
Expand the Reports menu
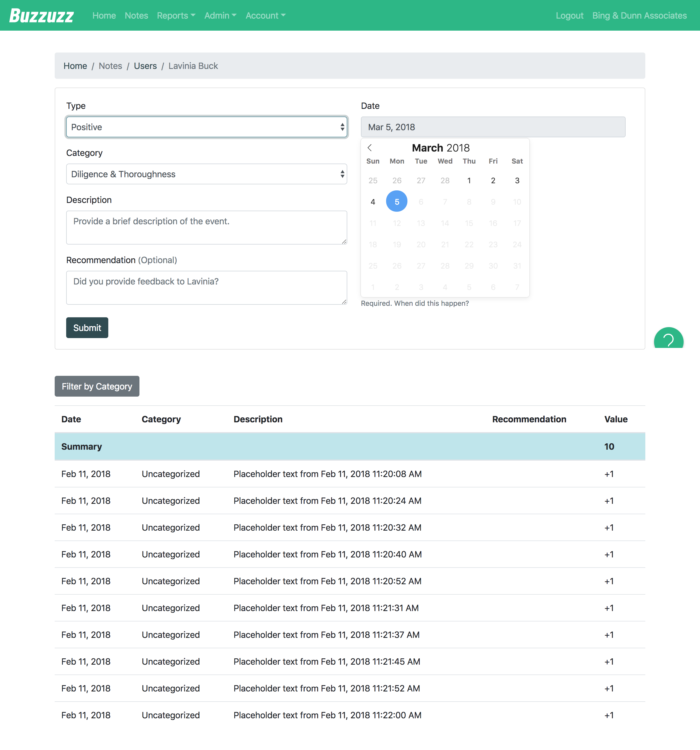click(x=176, y=16)
